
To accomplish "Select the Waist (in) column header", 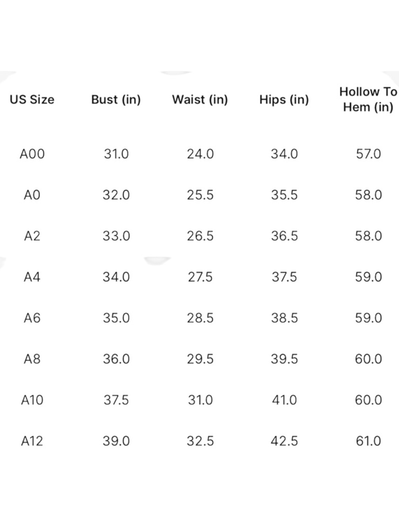I will pyautogui.click(x=200, y=100).
